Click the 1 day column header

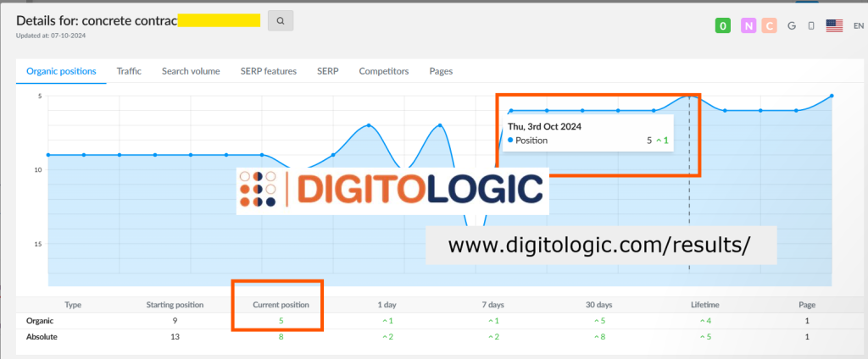pos(387,305)
